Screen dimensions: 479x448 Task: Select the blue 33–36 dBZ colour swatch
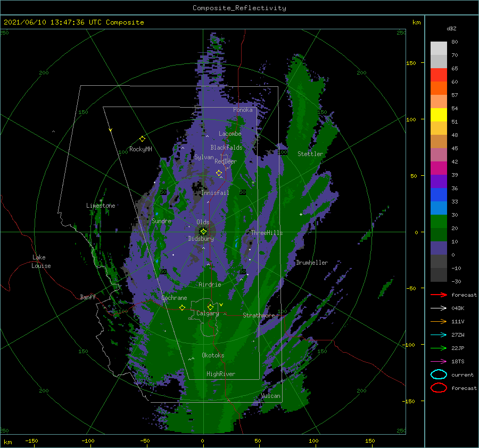click(439, 195)
